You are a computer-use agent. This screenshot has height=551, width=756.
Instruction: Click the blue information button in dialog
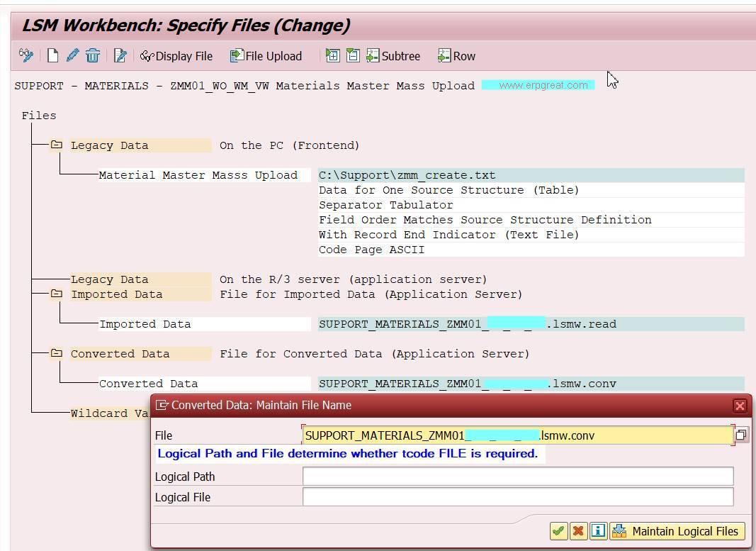point(598,531)
